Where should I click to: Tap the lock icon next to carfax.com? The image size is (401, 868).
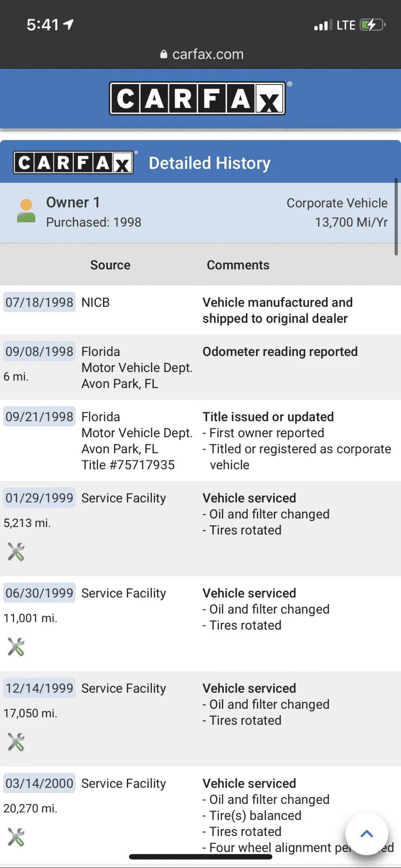click(164, 54)
